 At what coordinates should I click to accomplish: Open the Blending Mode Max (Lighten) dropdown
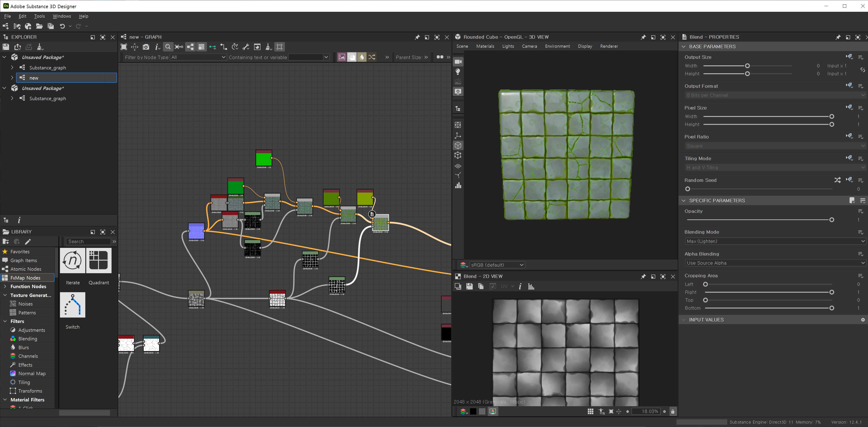[x=775, y=241]
